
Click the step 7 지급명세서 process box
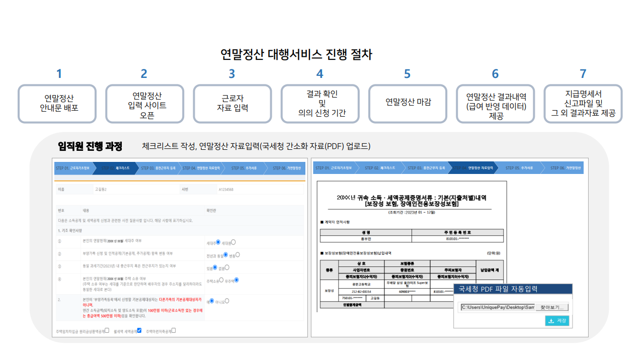pos(583,104)
